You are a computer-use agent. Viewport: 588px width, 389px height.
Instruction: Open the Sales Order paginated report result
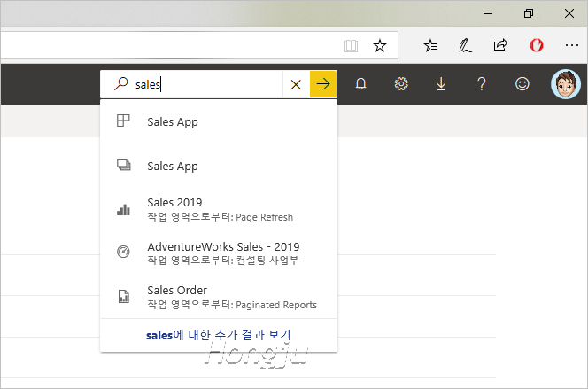pos(219,297)
